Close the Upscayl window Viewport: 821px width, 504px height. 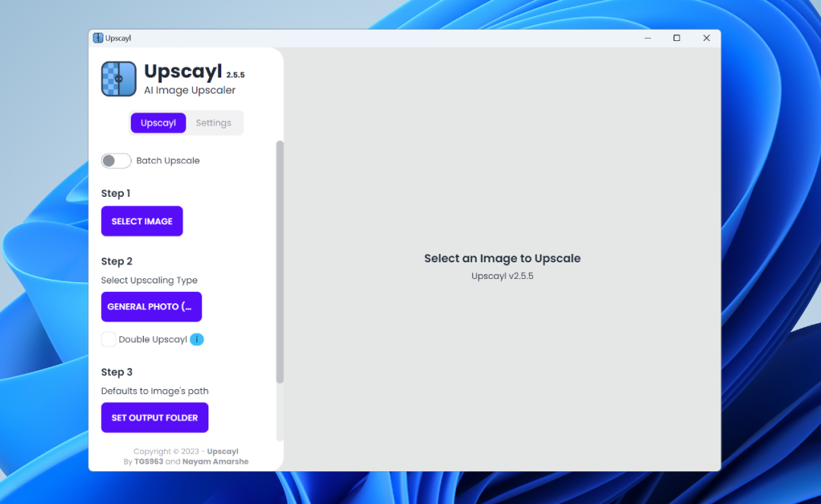tap(706, 38)
